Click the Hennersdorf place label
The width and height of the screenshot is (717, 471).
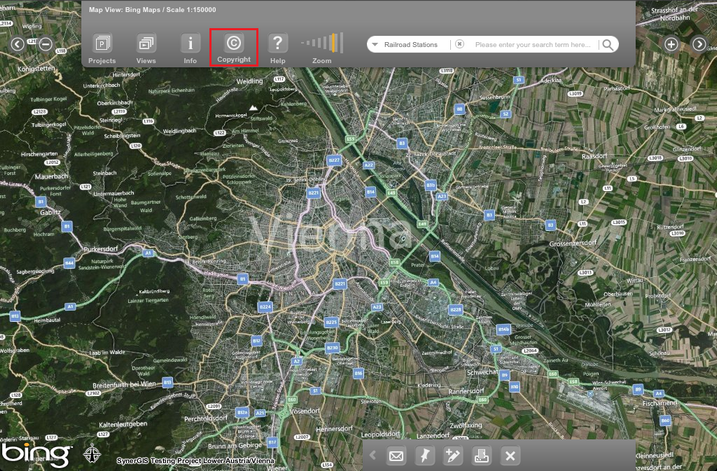[x=334, y=429]
